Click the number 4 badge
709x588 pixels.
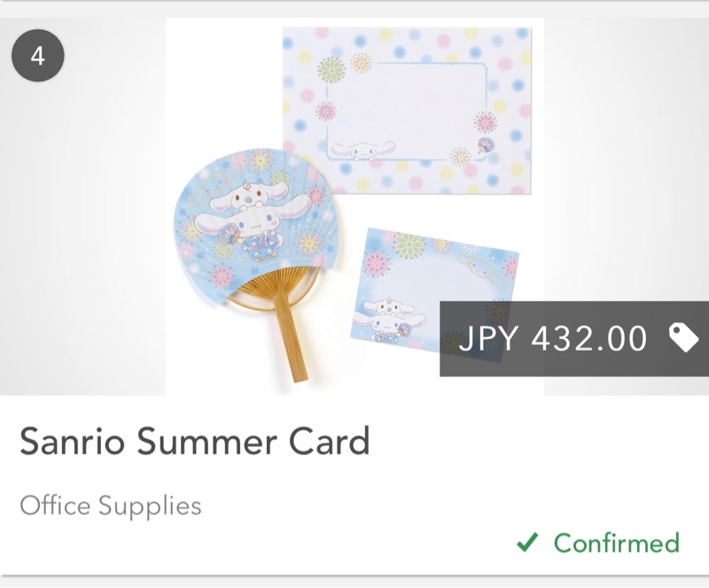[37, 57]
